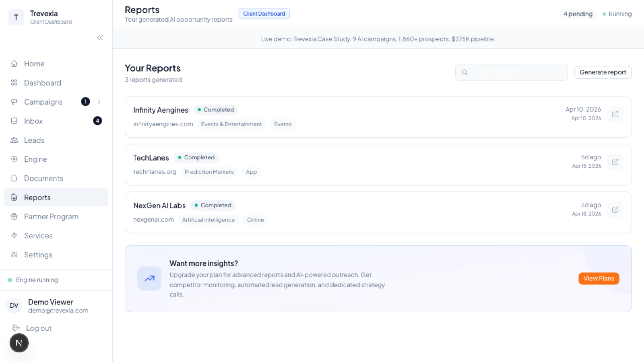Screen dimensions: 644x362
Task: Click the Reports page icon
Action: tap(14, 197)
